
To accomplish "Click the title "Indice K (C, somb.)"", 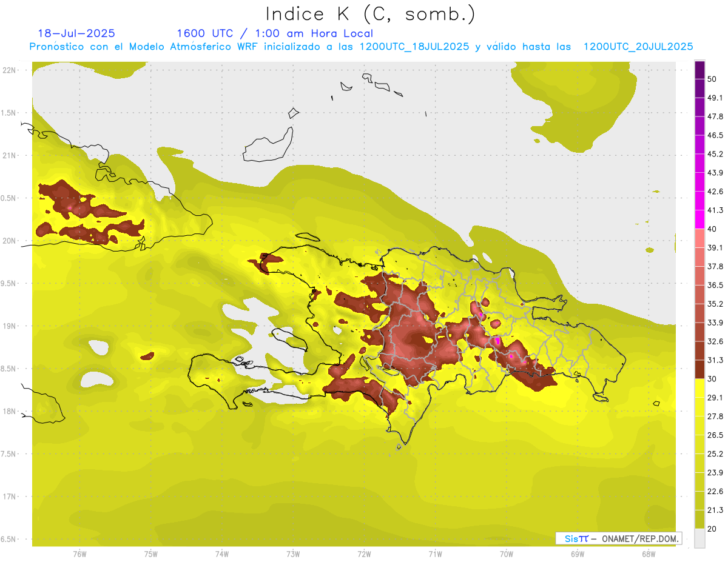I will [371, 15].
